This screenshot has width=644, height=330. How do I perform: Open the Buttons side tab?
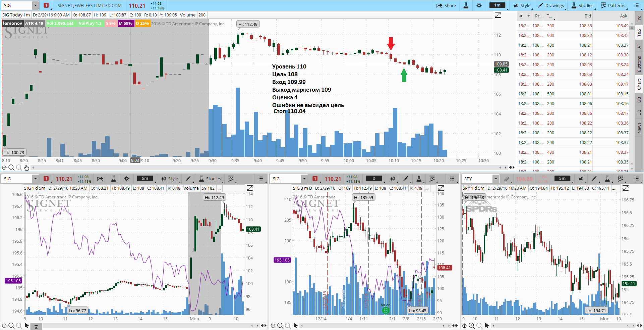click(x=639, y=64)
